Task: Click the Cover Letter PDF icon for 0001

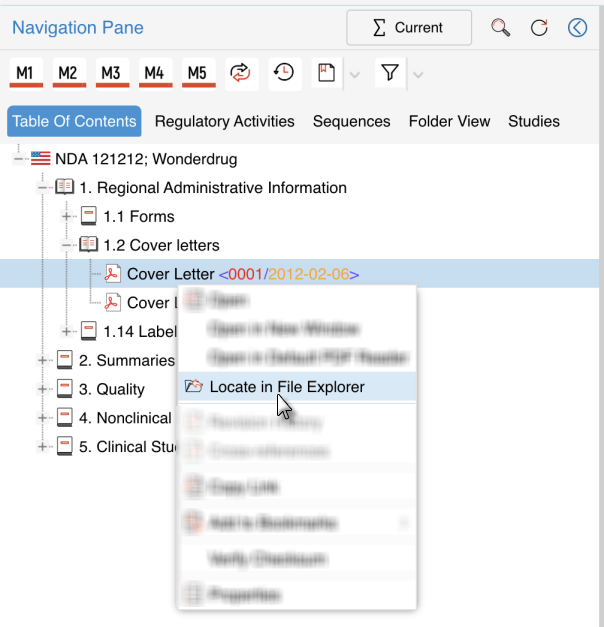Action: 113,274
